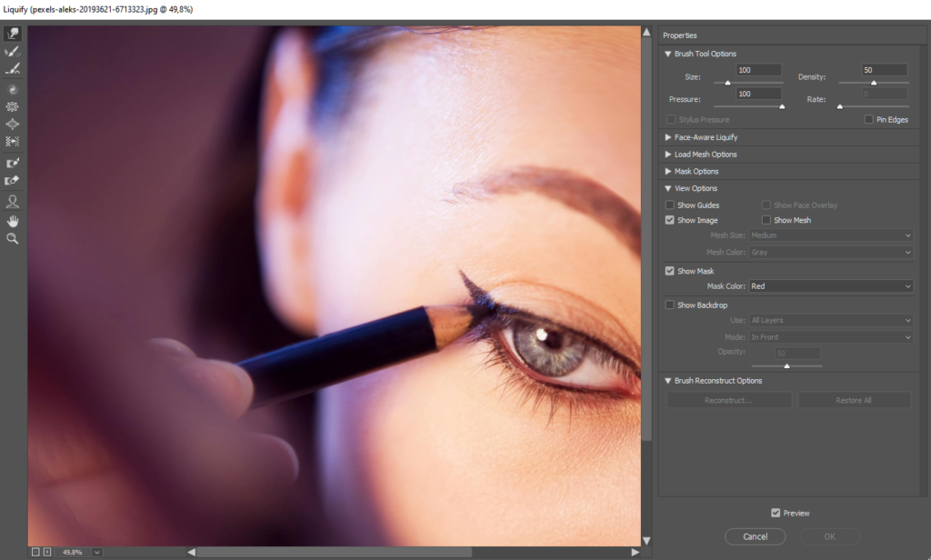Select the Freeze Mask tool

[x=13, y=162]
